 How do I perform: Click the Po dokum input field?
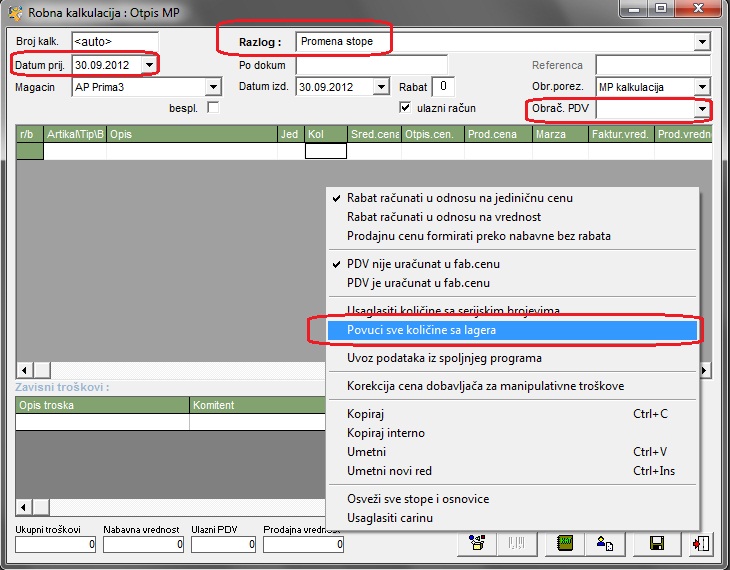[371, 65]
